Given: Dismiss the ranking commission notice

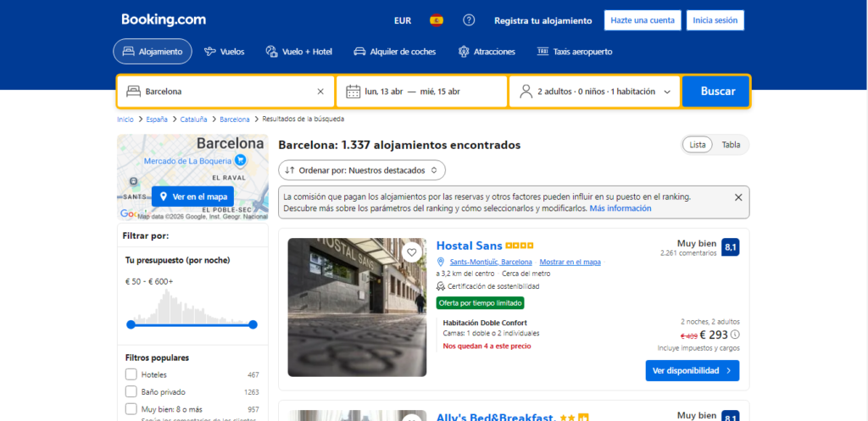Looking at the screenshot, I should click(737, 197).
